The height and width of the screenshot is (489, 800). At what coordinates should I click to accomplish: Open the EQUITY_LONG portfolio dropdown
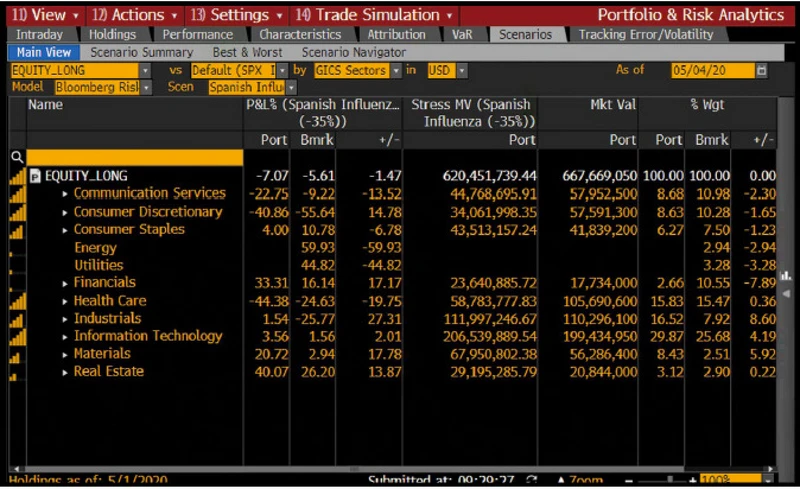coord(145,70)
